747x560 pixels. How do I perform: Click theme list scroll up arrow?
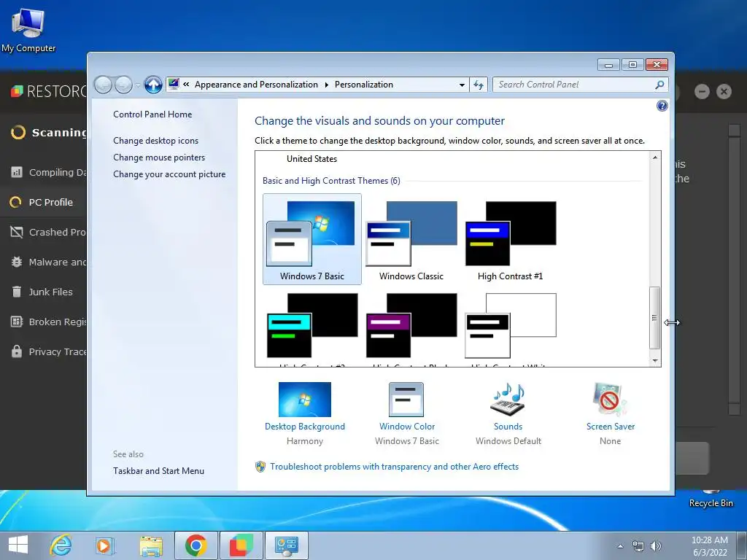point(655,157)
